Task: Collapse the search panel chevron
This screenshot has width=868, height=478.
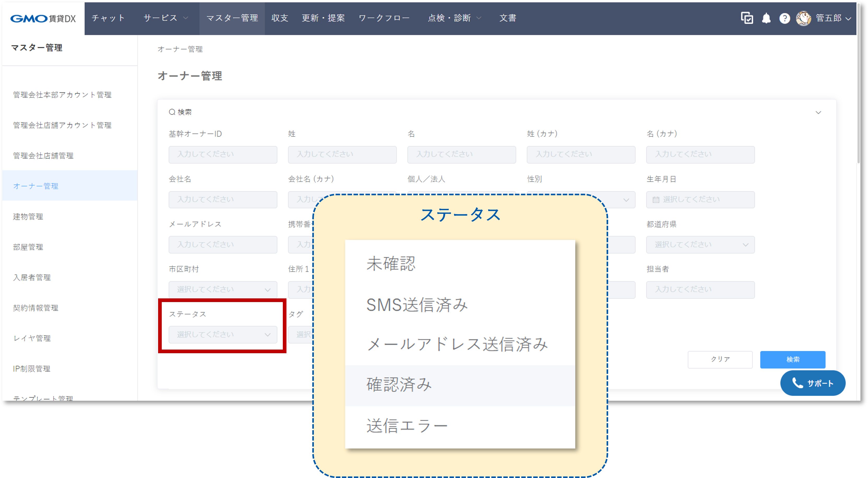Action: point(818,112)
